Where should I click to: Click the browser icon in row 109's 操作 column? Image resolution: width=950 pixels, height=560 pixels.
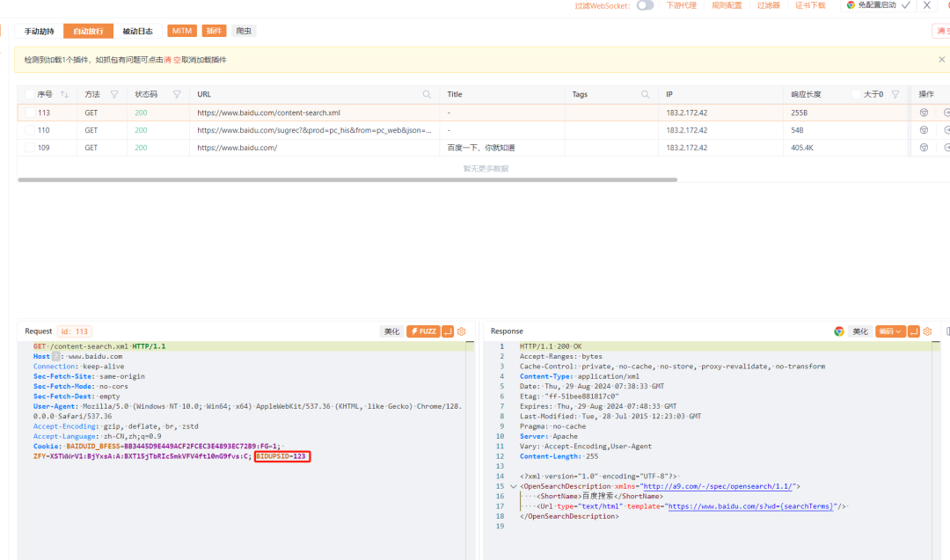tap(924, 148)
